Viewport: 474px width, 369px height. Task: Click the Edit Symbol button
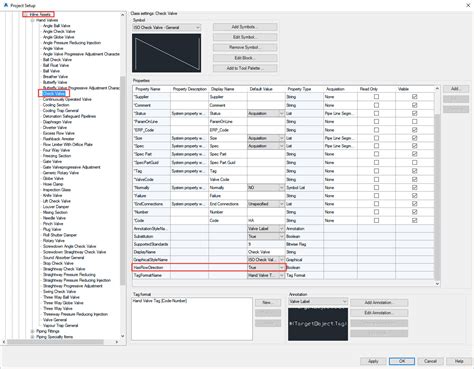pyautogui.click(x=245, y=37)
